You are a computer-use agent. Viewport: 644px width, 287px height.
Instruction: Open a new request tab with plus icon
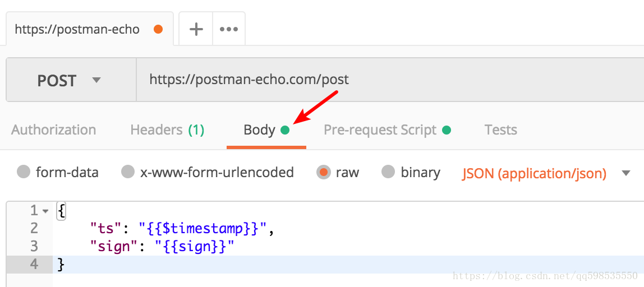196,29
